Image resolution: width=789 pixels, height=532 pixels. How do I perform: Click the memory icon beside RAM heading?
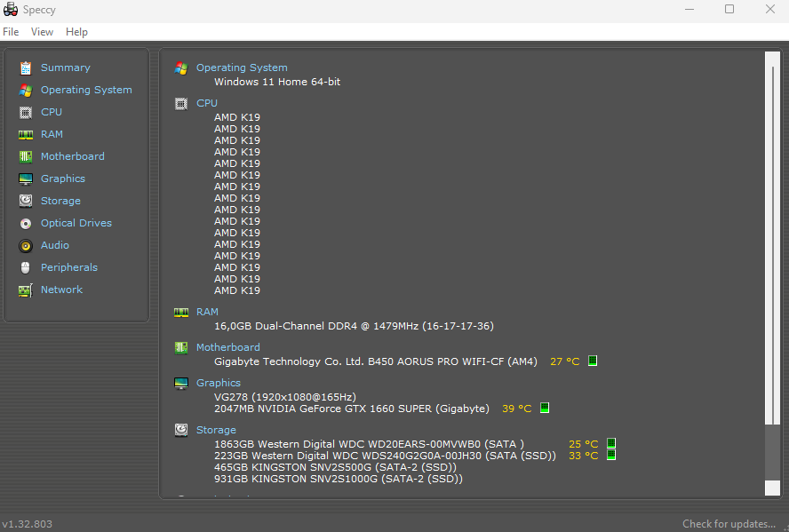click(x=181, y=313)
